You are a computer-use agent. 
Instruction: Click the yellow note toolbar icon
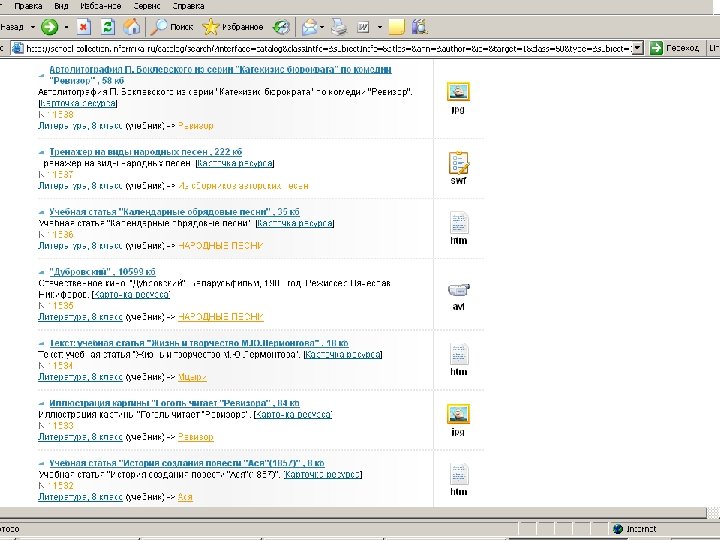pos(396,27)
